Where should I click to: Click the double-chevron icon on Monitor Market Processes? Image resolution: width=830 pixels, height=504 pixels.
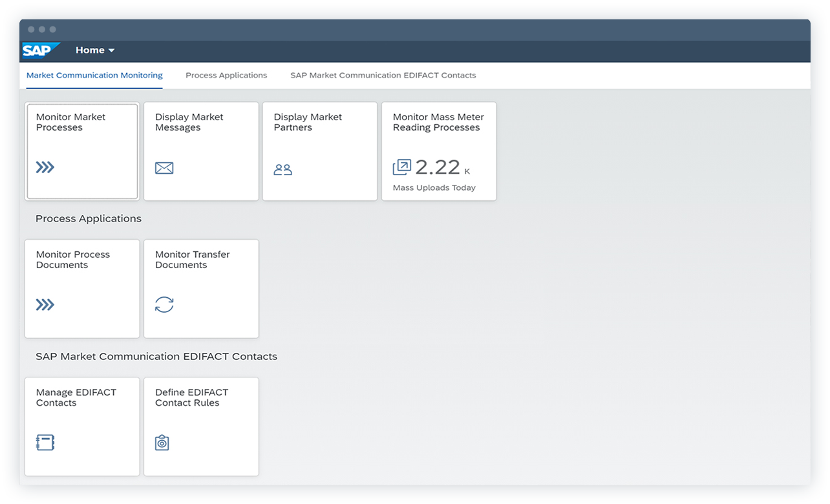point(44,167)
